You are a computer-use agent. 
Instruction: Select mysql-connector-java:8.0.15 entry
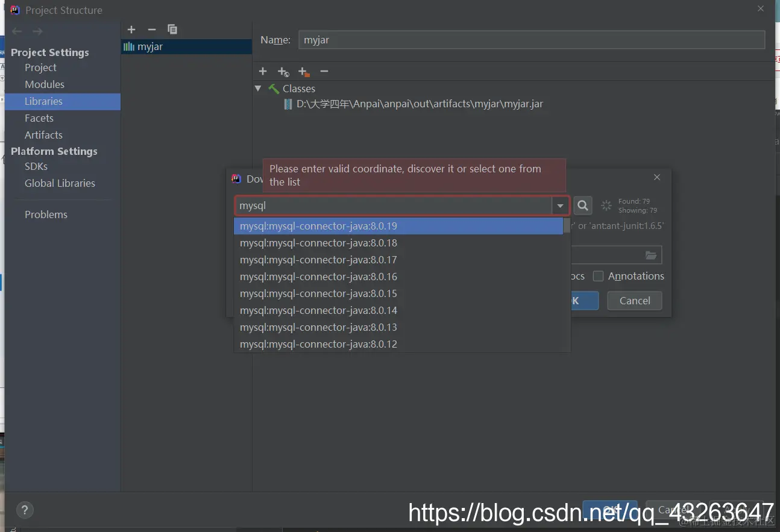tap(398, 293)
